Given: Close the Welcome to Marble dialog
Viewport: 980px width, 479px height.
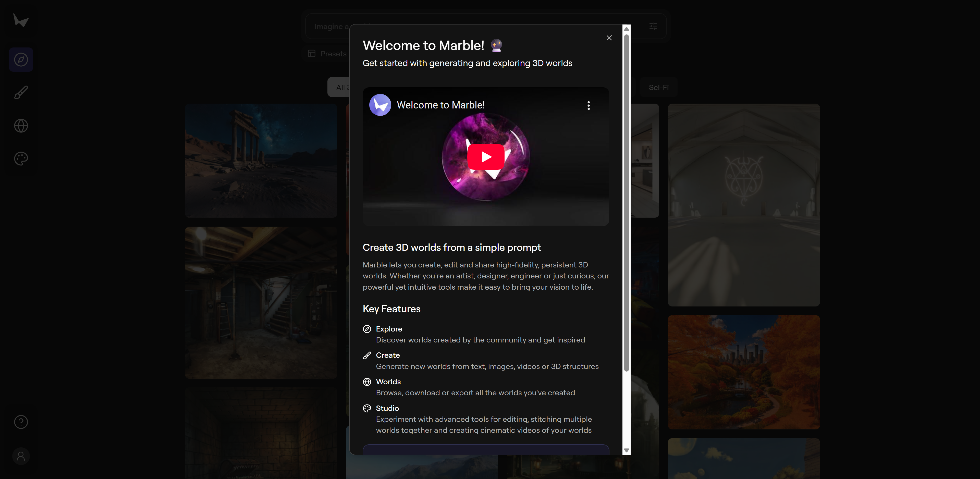Looking at the screenshot, I should (x=609, y=38).
